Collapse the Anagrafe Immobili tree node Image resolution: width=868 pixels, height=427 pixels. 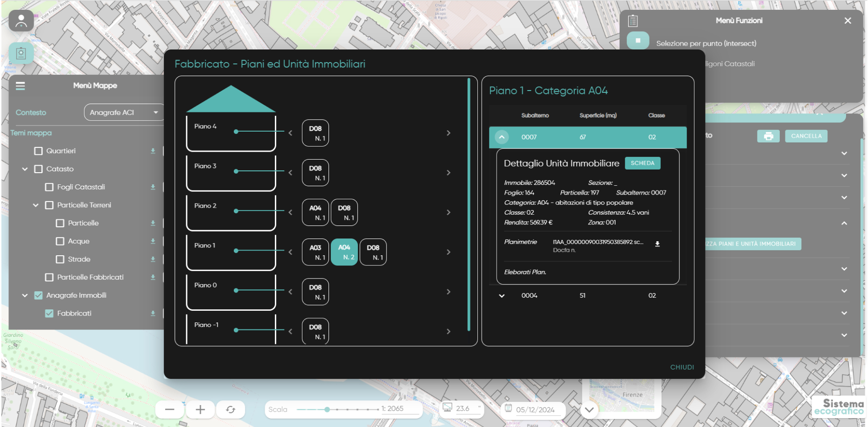pos(25,295)
